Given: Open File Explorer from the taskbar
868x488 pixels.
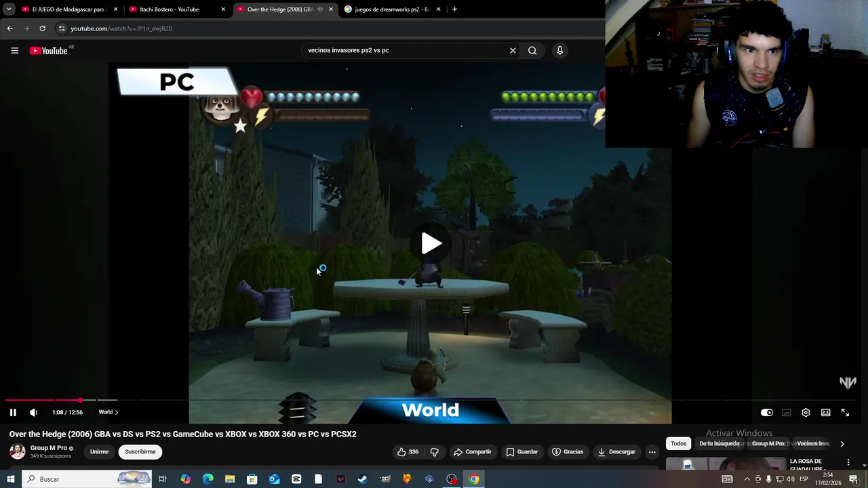Looking at the screenshot, I should click(230, 479).
